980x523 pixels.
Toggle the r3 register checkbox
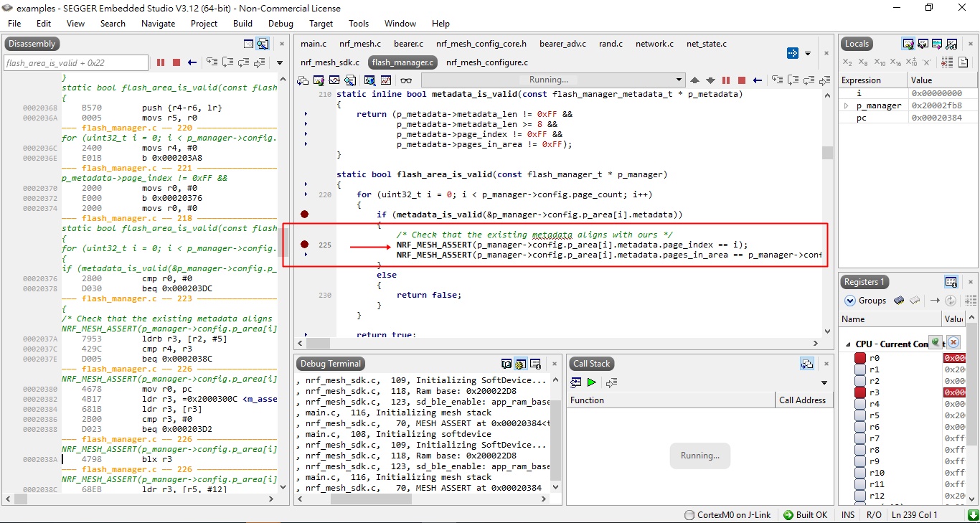[x=860, y=392]
